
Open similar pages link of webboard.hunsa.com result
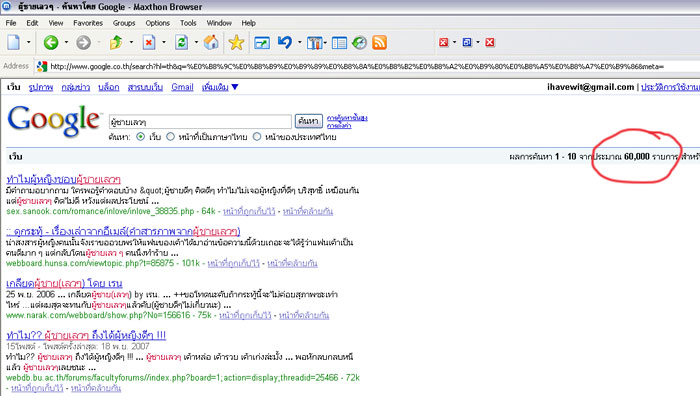tap(292, 263)
